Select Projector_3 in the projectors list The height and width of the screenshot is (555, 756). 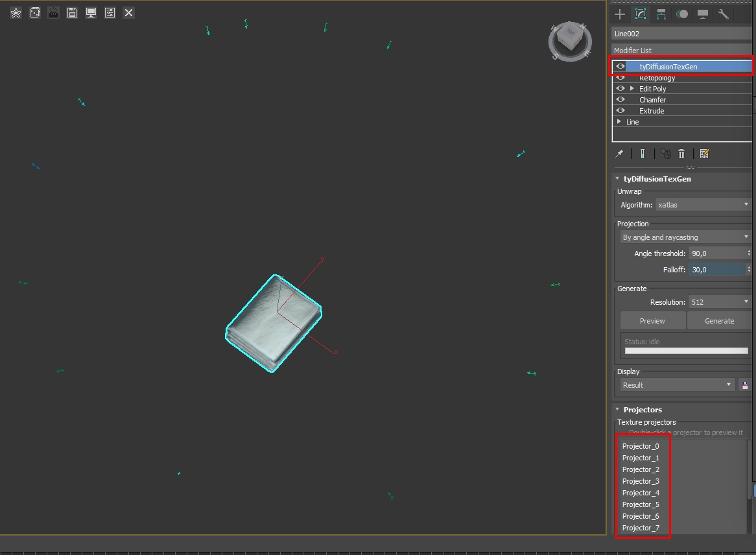(x=641, y=481)
